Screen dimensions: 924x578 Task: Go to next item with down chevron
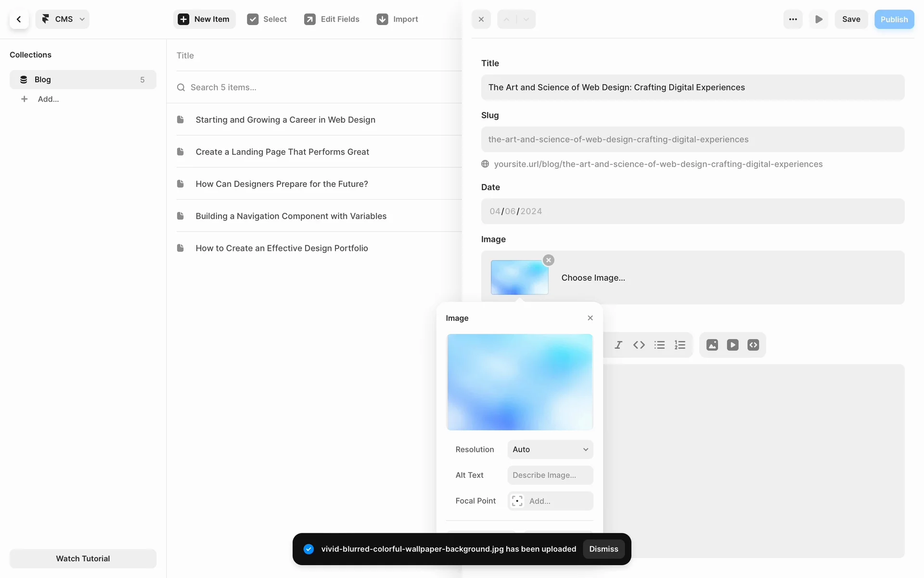[526, 19]
